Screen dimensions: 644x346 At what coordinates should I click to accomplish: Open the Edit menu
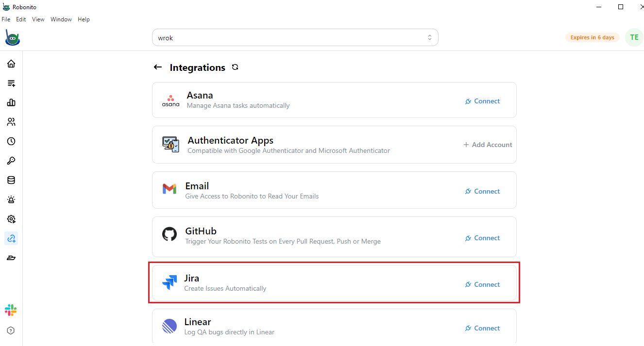point(21,19)
